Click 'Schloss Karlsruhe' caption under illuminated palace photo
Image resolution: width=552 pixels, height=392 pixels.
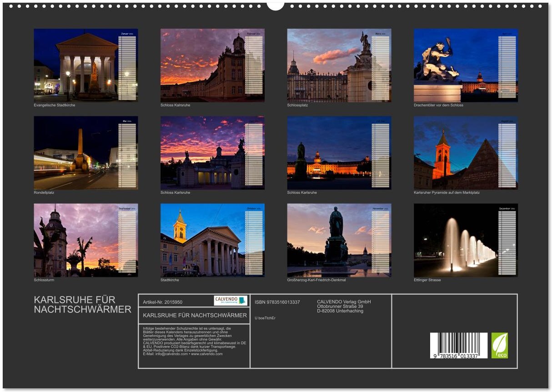[302, 192]
